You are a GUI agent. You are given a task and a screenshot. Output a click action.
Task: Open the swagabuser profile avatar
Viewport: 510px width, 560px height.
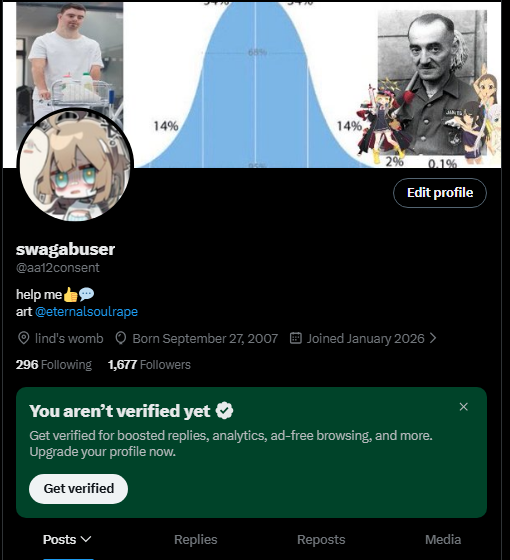[75, 166]
